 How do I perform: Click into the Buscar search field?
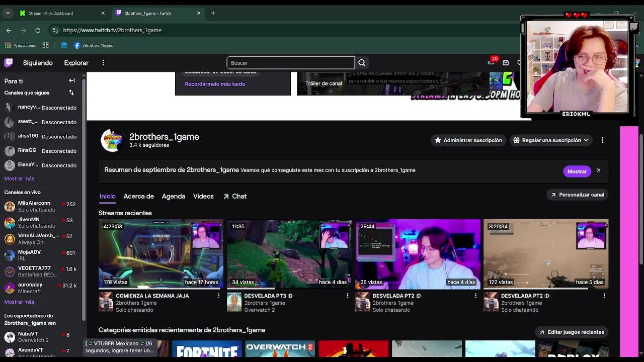click(x=291, y=63)
